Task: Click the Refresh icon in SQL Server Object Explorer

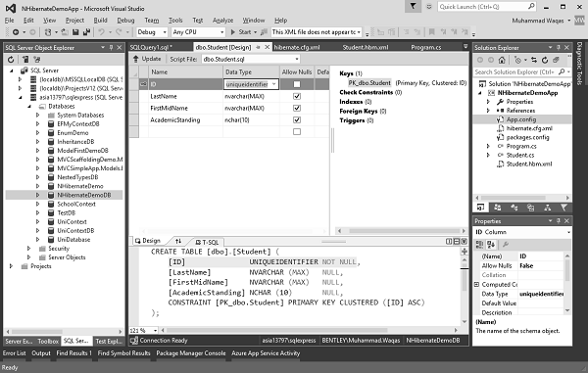Action: coord(11,59)
